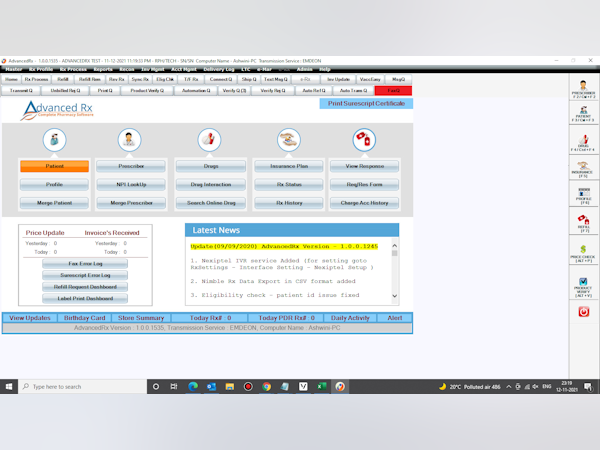
Task: Open the Fax Error Log
Action: click(x=85, y=264)
